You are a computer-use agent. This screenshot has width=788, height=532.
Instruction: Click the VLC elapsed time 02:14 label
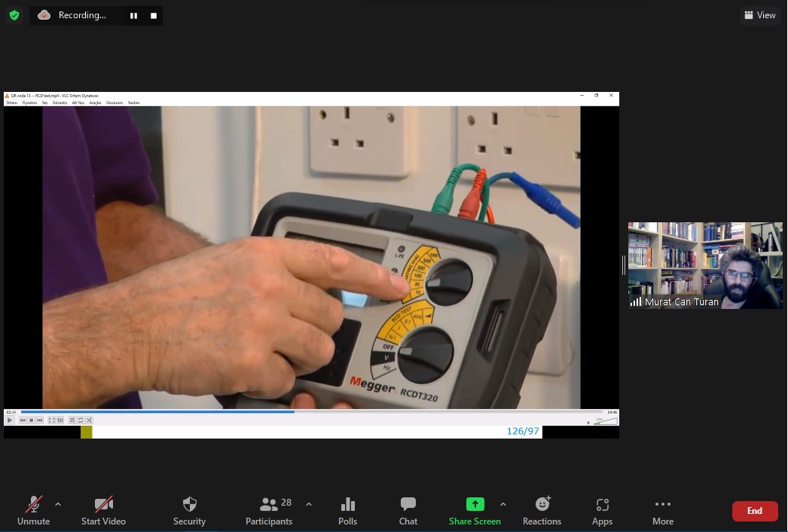tap(11, 412)
